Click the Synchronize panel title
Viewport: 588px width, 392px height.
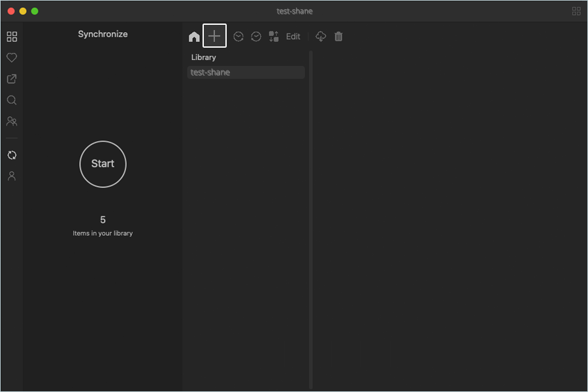point(103,34)
